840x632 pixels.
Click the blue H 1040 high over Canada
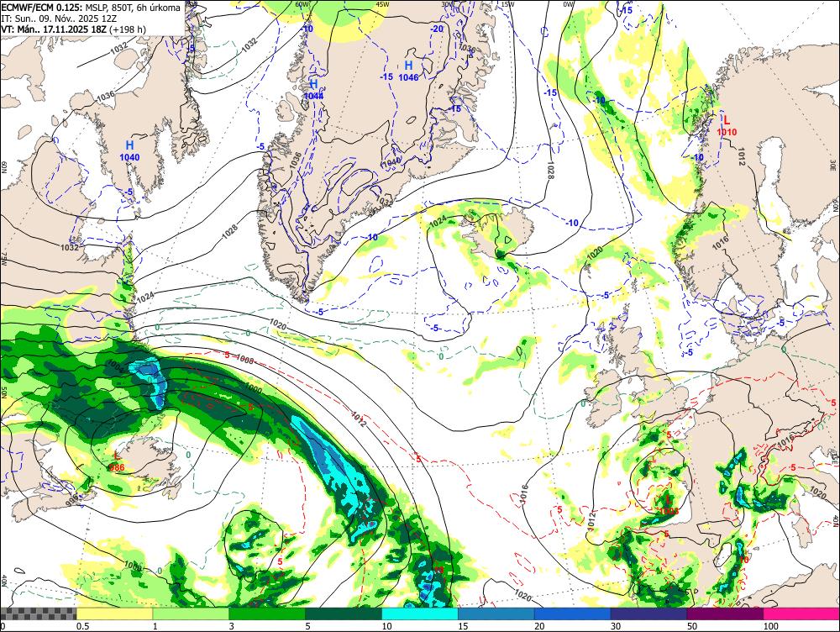pyautogui.click(x=129, y=150)
